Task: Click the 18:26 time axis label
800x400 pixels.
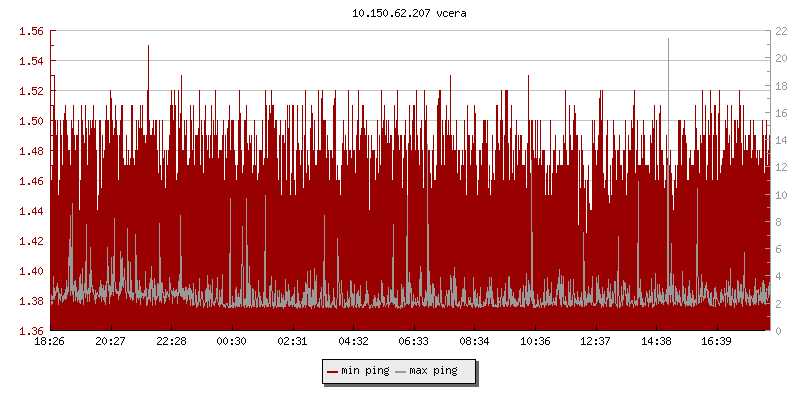Action: (50, 341)
